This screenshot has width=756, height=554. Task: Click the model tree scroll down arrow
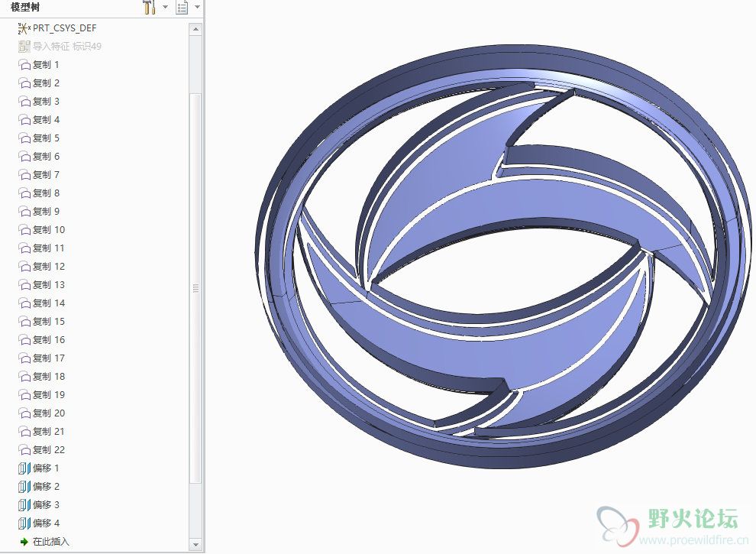point(195,545)
